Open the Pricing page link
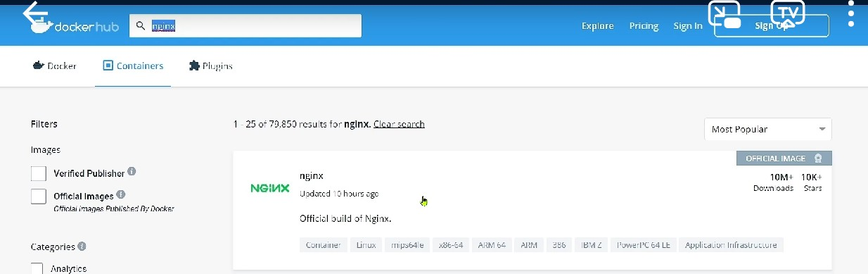The height and width of the screenshot is (274, 868). [x=644, y=26]
